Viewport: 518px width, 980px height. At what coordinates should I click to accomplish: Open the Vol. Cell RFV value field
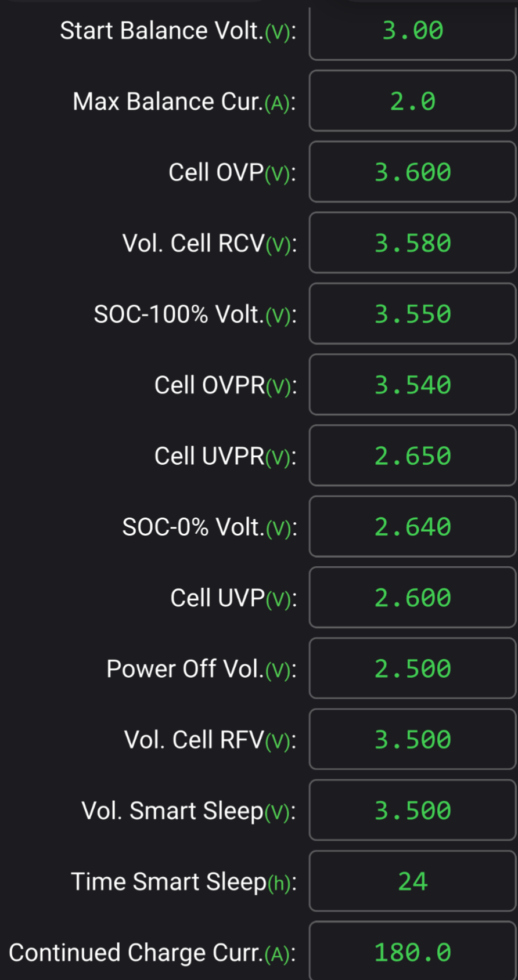point(412,740)
